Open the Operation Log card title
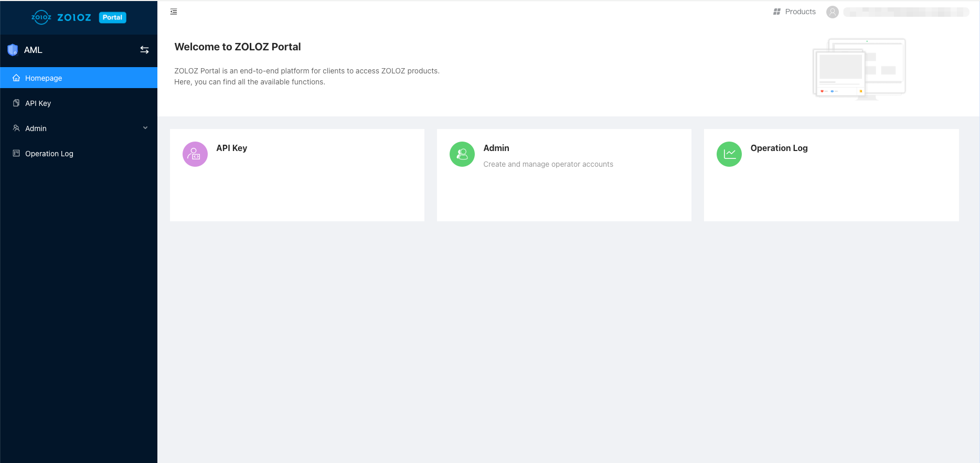The width and height of the screenshot is (980, 463). click(x=779, y=148)
